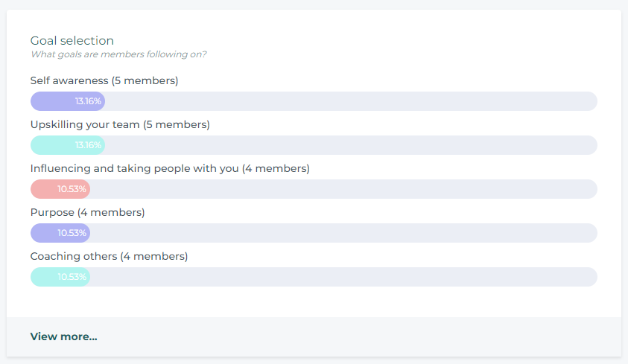The image size is (628, 364).
Task: Click the subtitle What goals are members following
Action: 118,54
